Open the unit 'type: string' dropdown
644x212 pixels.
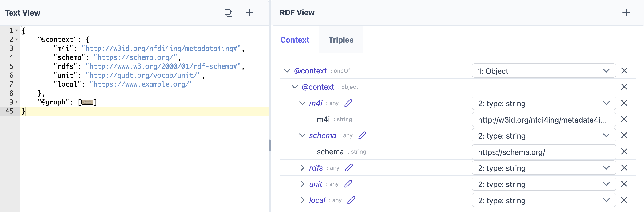pyautogui.click(x=544, y=184)
